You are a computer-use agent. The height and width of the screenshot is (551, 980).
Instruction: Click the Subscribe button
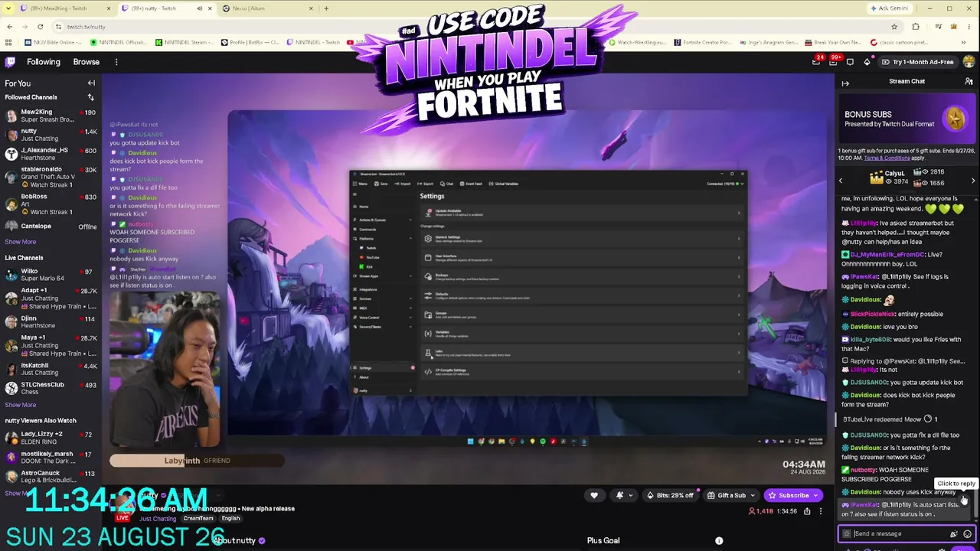coord(793,495)
